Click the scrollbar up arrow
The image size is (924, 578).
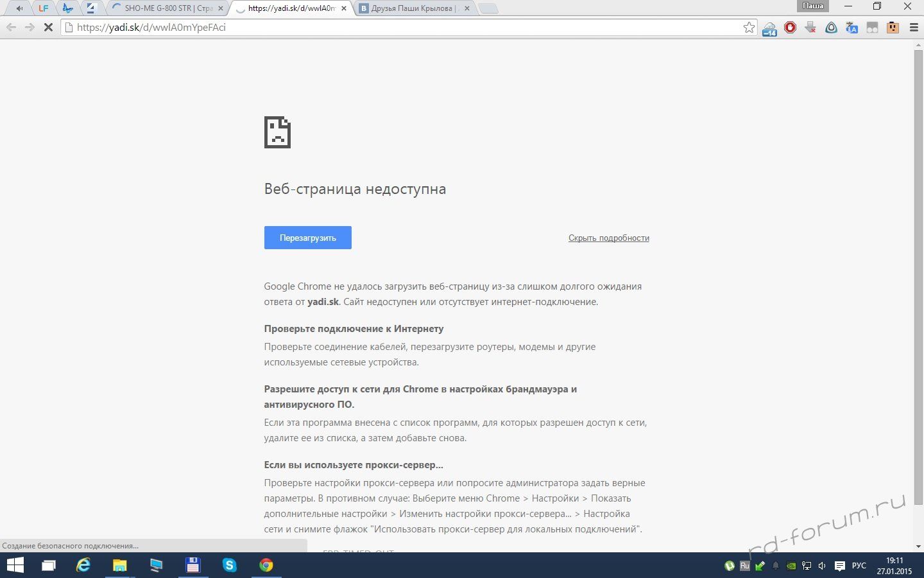(918, 44)
